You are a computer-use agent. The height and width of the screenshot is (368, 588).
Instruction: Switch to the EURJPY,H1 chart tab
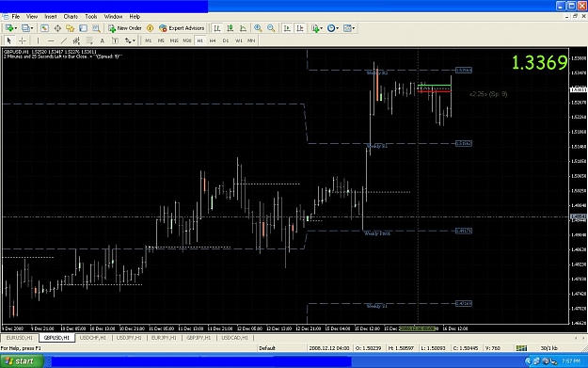click(164, 338)
